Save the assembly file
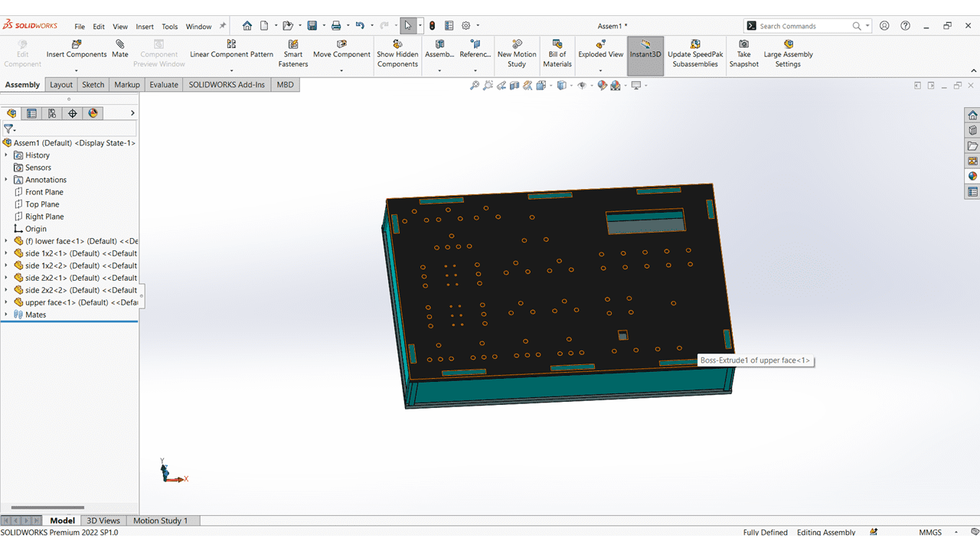Viewport: 980px width, 551px height. [x=312, y=25]
